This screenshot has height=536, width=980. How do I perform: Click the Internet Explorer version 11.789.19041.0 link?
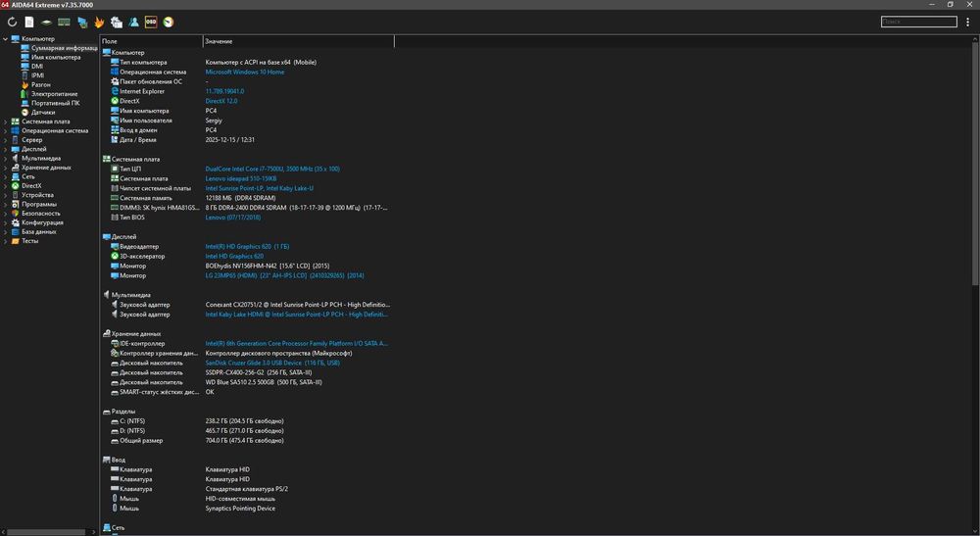click(224, 91)
